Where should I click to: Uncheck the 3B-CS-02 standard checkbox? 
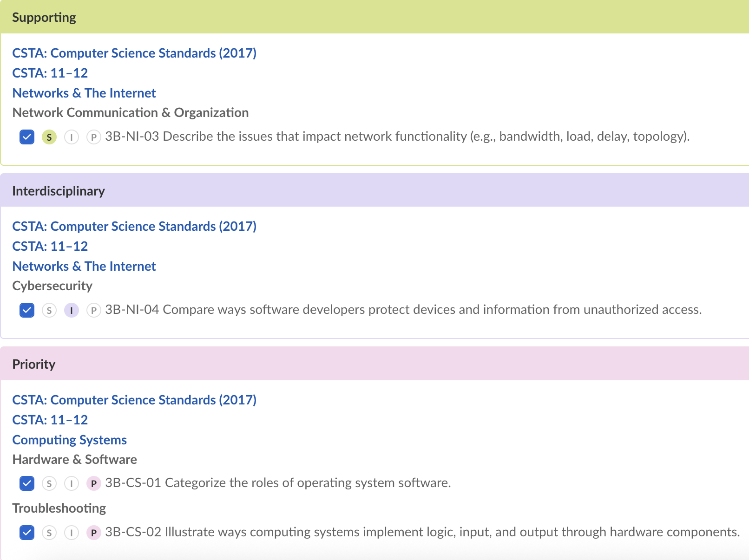27,533
